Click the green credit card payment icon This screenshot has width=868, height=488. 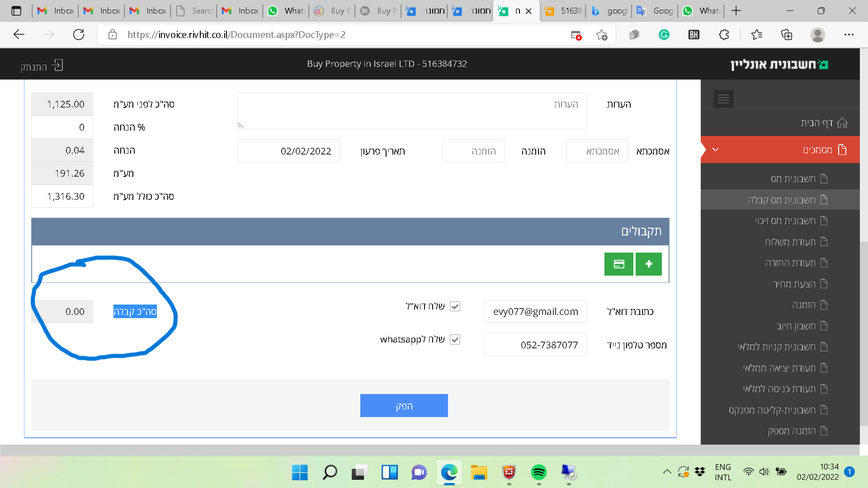pos(618,264)
